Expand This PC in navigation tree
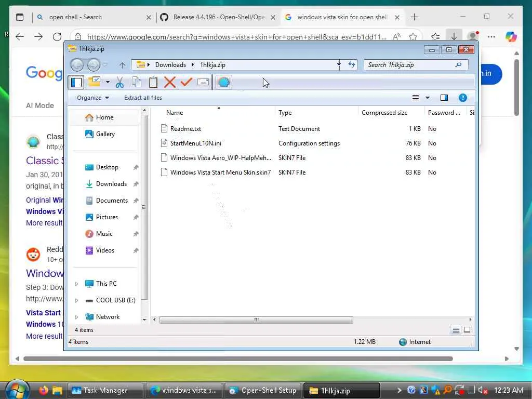 point(77,284)
